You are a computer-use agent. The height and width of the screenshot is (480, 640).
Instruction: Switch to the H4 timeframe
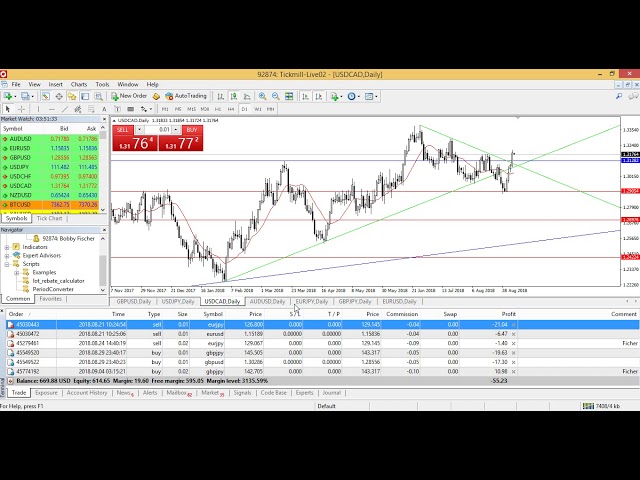pyautogui.click(x=229, y=108)
